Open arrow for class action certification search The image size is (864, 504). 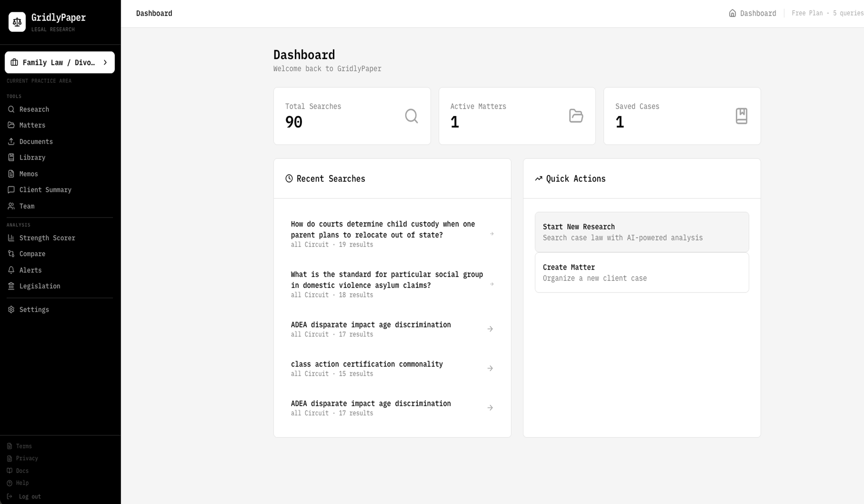click(490, 368)
